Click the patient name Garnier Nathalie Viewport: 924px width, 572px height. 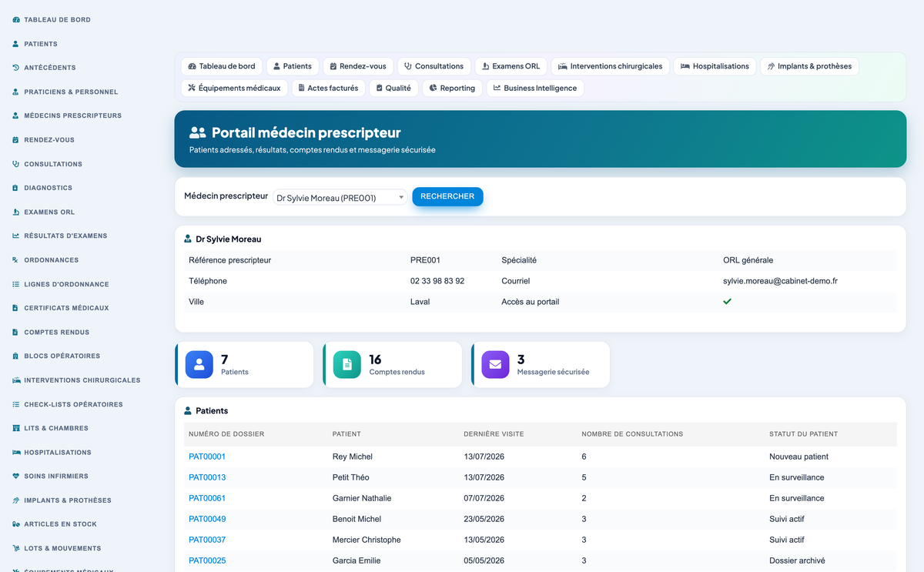pyautogui.click(x=362, y=498)
